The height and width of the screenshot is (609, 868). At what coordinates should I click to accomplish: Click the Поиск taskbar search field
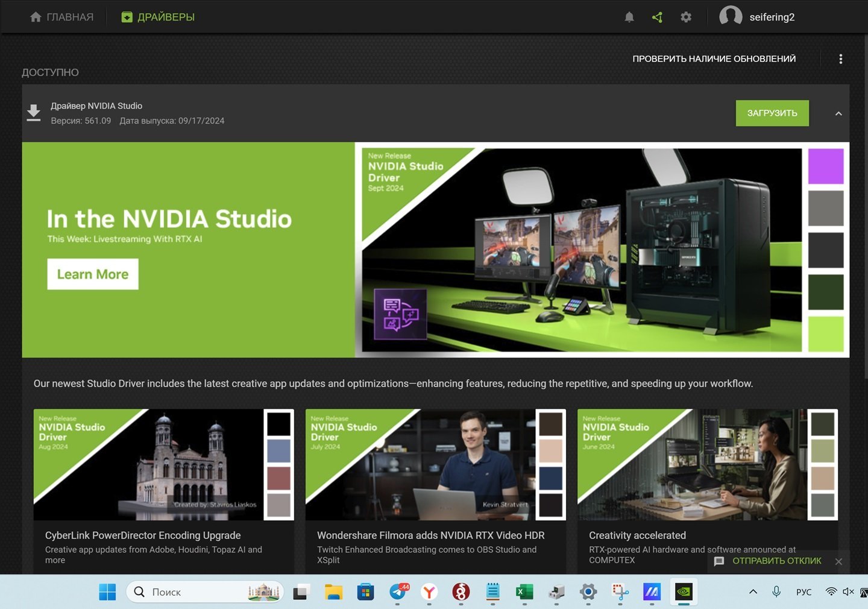(x=205, y=592)
